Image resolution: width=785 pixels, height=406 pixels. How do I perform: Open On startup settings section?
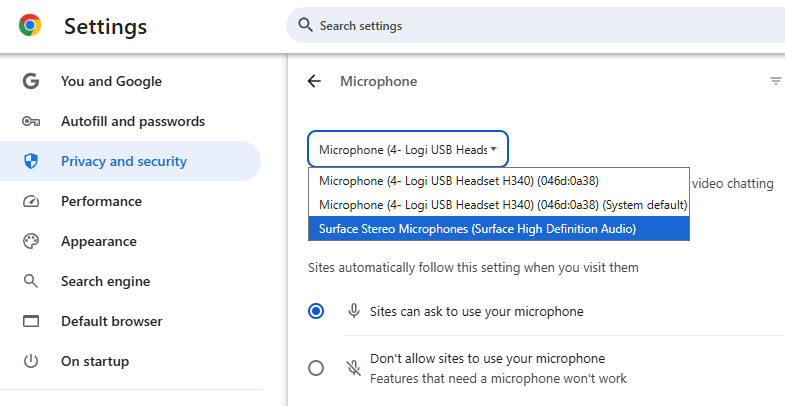[x=95, y=361]
